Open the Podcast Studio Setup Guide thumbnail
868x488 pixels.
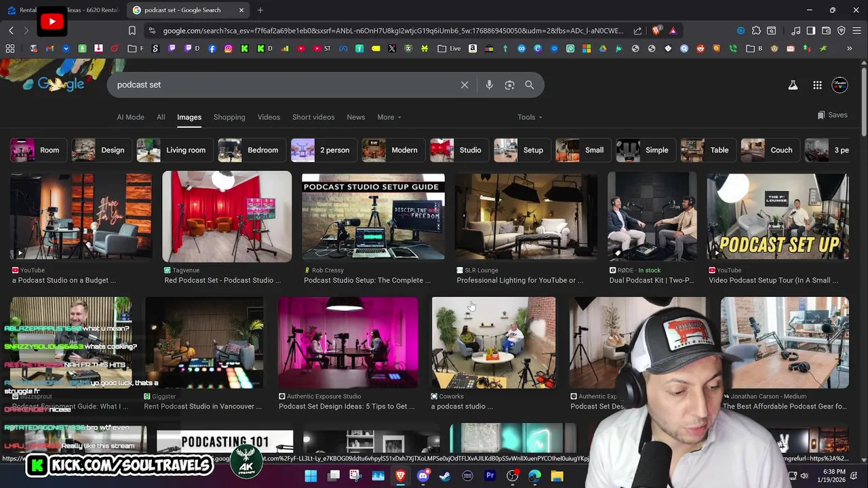tap(373, 216)
